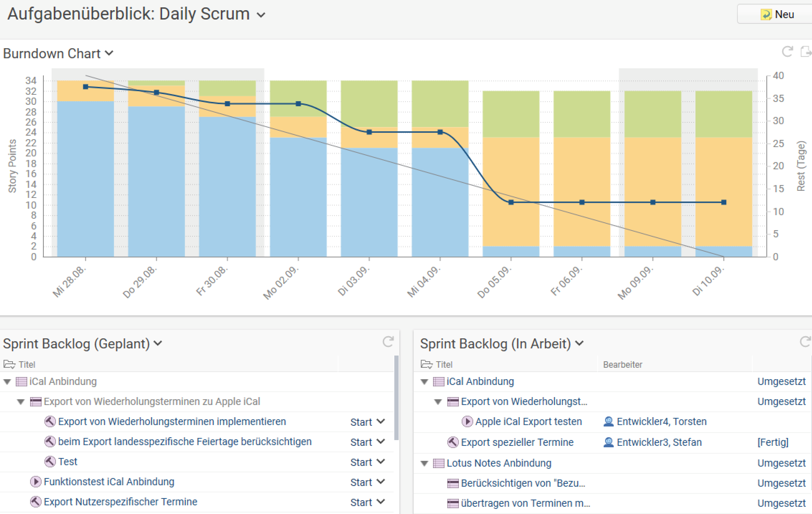The image size is (812, 514).
Task: Click the [Fertig] status for Export spezieller Termine
Action: point(773,442)
